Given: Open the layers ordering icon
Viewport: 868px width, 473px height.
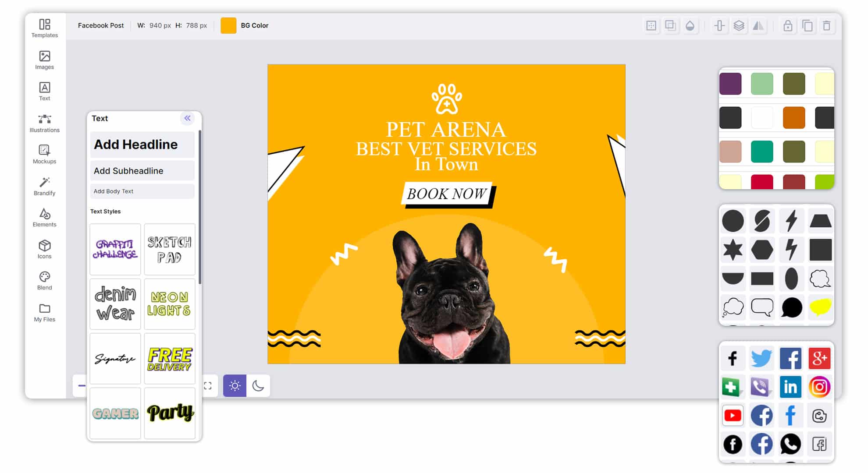Looking at the screenshot, I should pos(739,26).
